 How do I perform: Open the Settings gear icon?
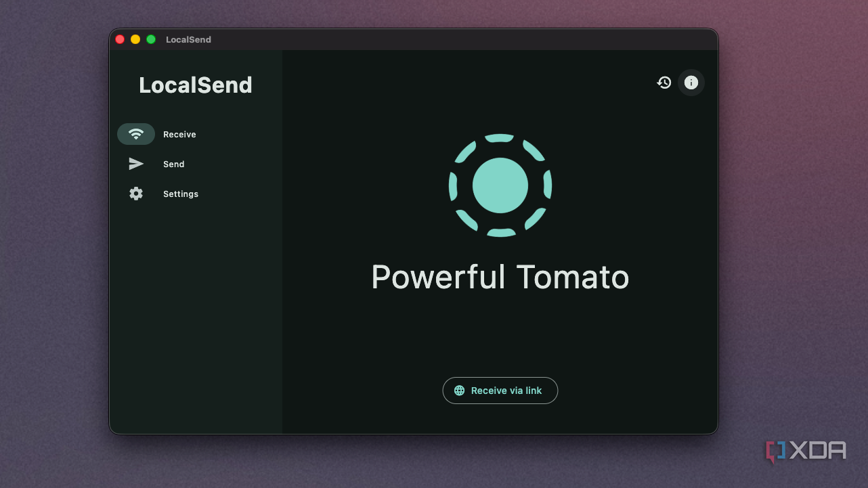[136, 194]
